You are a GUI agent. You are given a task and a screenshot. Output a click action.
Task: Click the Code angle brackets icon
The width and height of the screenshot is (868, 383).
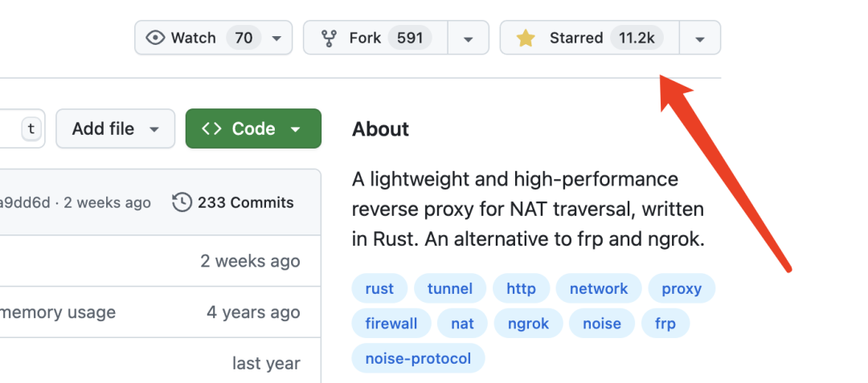[211, 129]
